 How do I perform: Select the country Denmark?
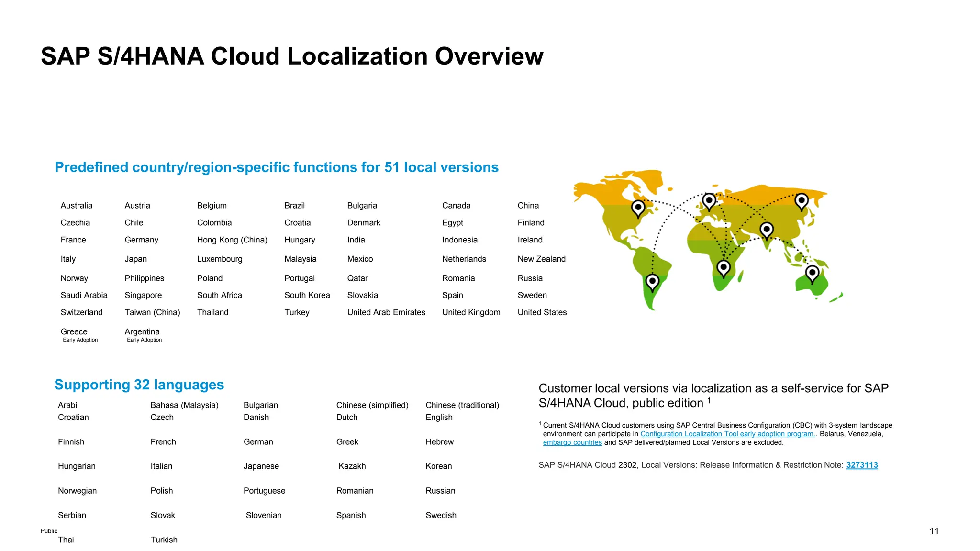pos(364,223)
